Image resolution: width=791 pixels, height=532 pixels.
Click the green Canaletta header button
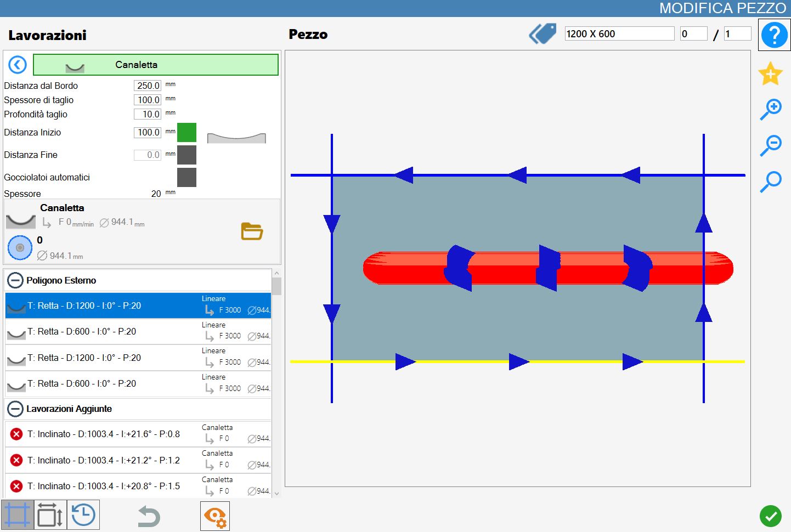coord(156,65)
